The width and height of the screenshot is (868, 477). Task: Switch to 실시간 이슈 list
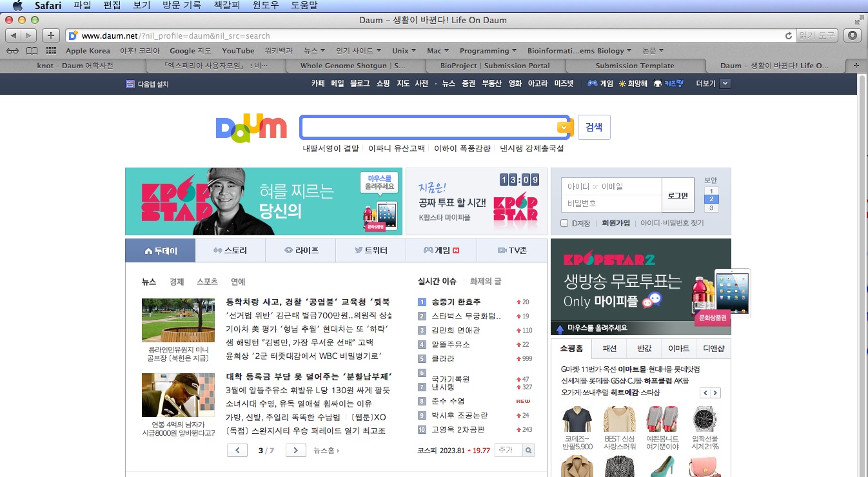pos(437,281)
